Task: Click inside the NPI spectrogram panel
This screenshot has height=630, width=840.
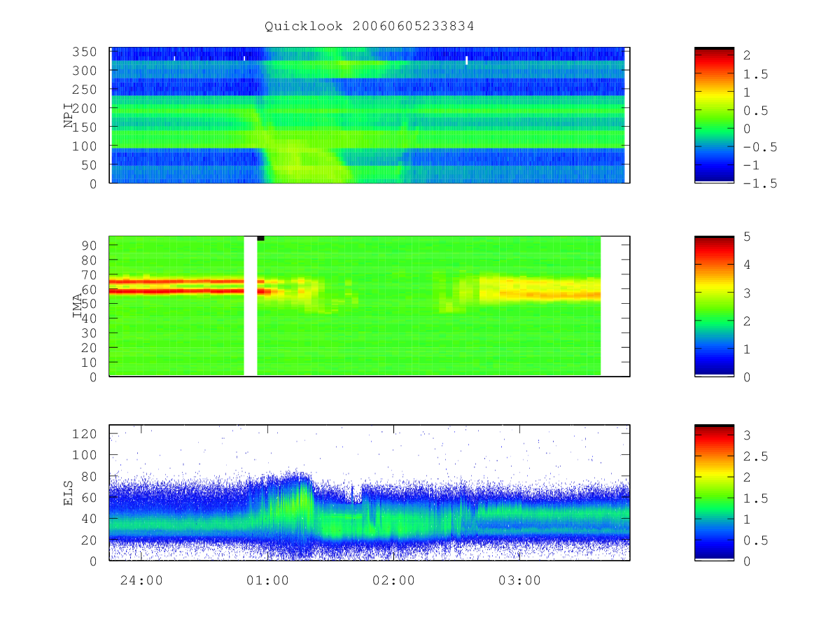Action: click(x=369, y=115)
